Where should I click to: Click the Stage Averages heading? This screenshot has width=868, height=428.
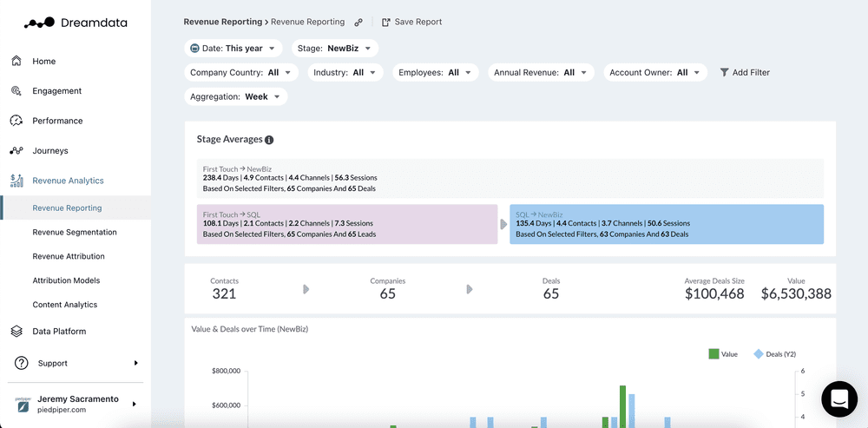tap(229, 140)
